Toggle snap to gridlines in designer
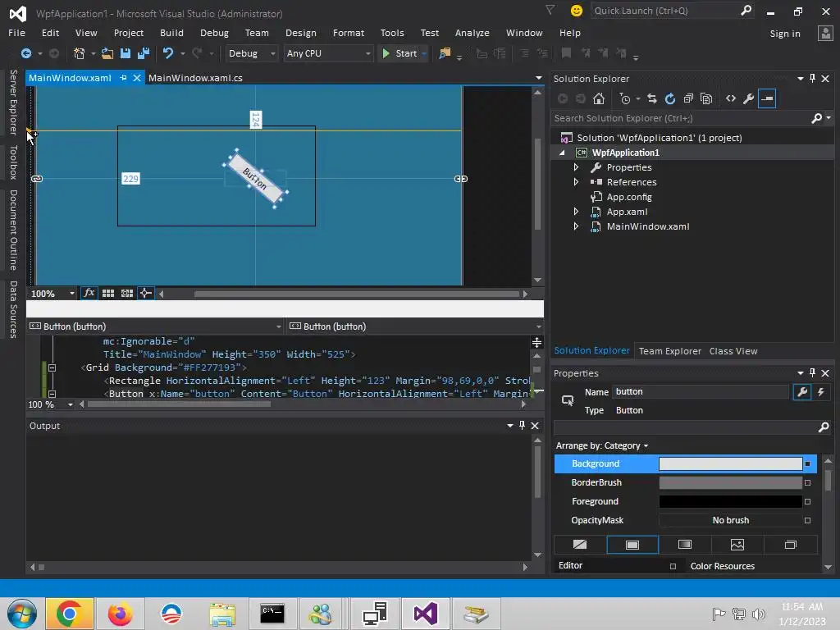840x630 pixels. (127, 293)
